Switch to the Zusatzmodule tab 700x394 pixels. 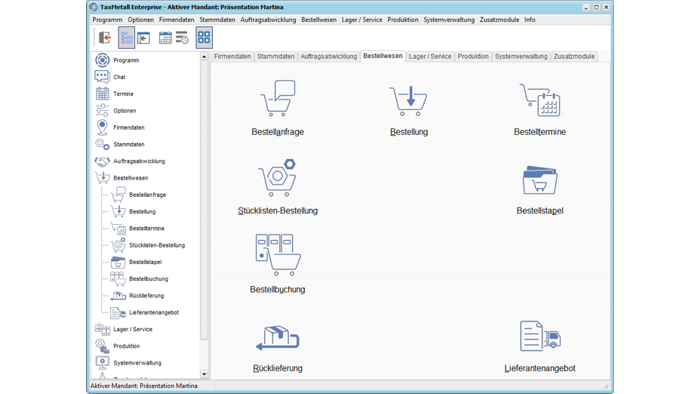[574, 57]
